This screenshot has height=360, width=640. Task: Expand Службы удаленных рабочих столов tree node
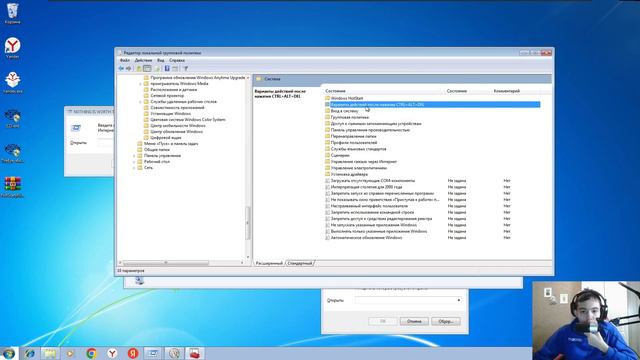(x=140, y=102)
